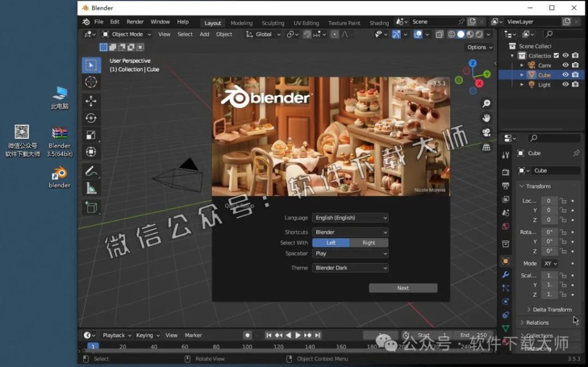
Task: Open Render properties in the properties editor
Action: click(505, 171)
